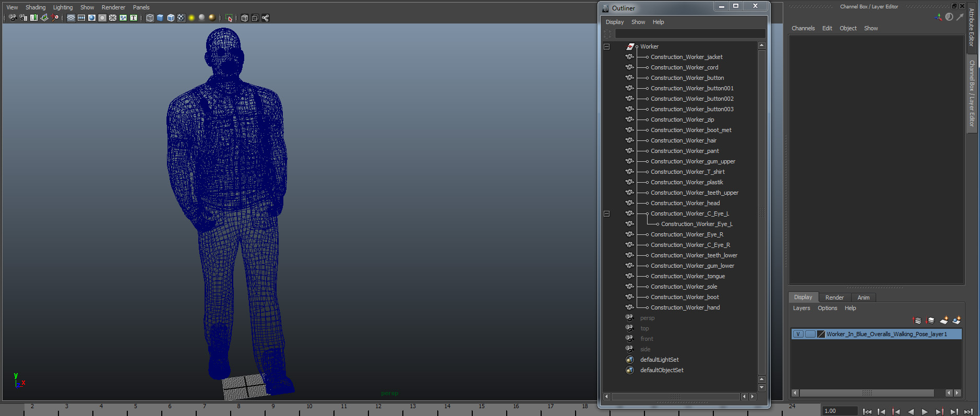Open Camera Attributes icon in viewport toolbar
Viewport: 980px width, 416px height.
click(x=23, y=18)
